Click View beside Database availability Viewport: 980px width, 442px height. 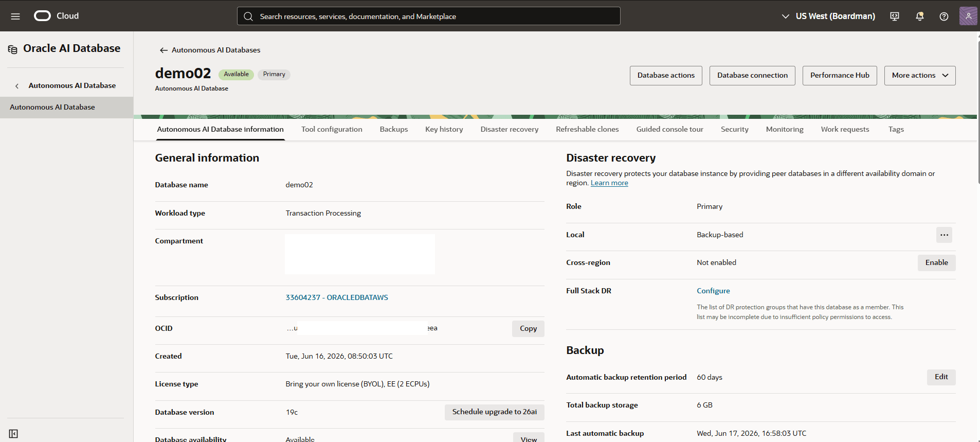click(529, 438)
